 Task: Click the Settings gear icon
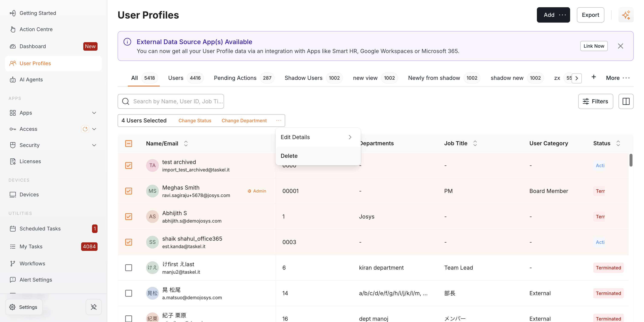coord(13,307)
